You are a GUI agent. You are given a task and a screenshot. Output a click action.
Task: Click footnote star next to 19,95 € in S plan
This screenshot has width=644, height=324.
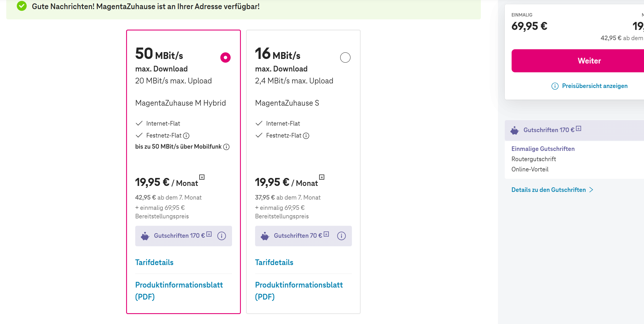[x=322, y=177]
